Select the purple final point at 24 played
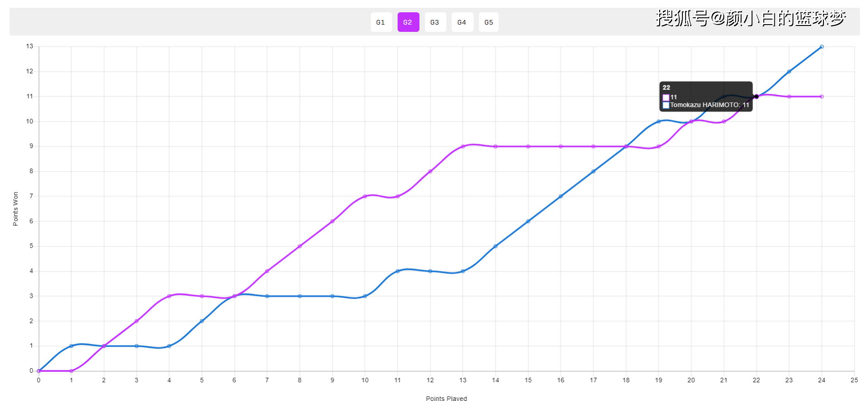The height and width of the screenshot is (401, 868). (x=822, y=96)
